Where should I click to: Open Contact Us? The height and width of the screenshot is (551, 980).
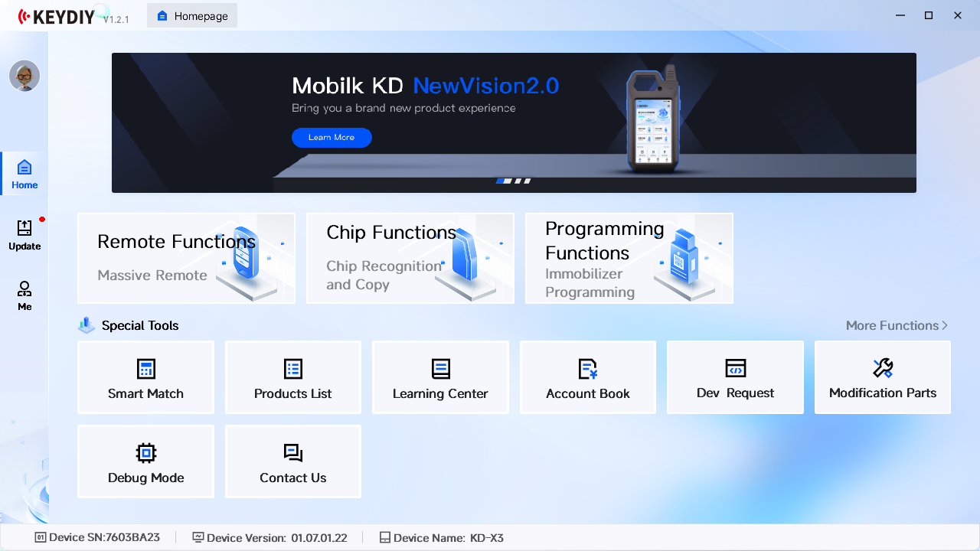pyautogui.click(x=292, y=461)
